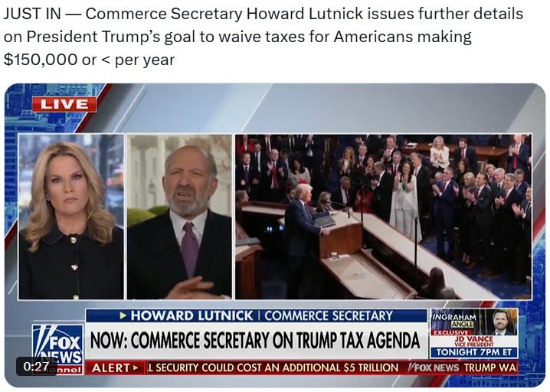Open the tweet text starting with JUST IN

pyautogui.click(x=263, y=37)
